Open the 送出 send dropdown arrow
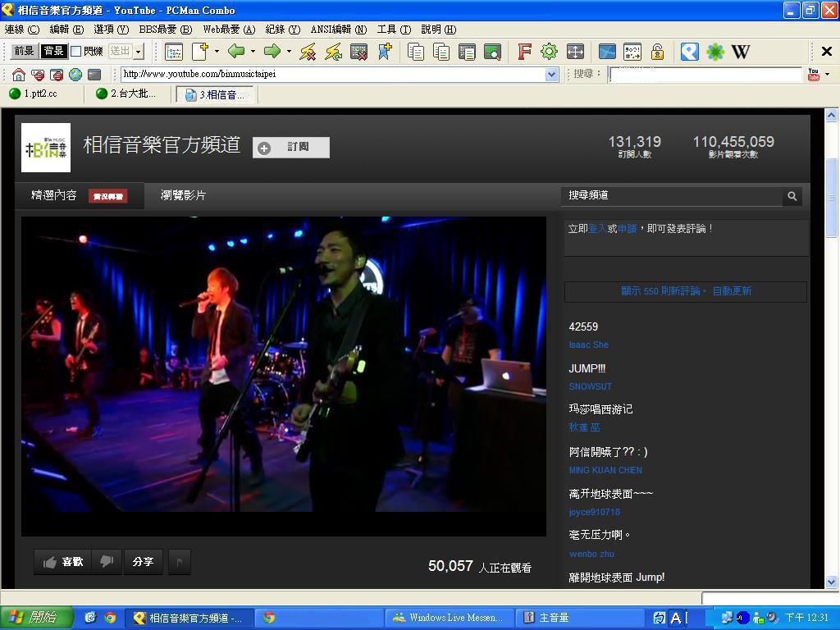Viewport: 840px width, 630px height. point(138,52)
